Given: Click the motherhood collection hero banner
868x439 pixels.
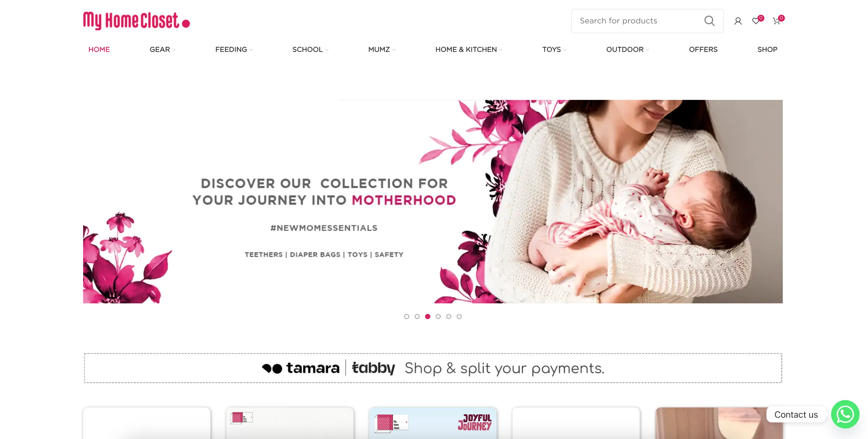Looking at the screenshot, I should (x=433, y=201).
